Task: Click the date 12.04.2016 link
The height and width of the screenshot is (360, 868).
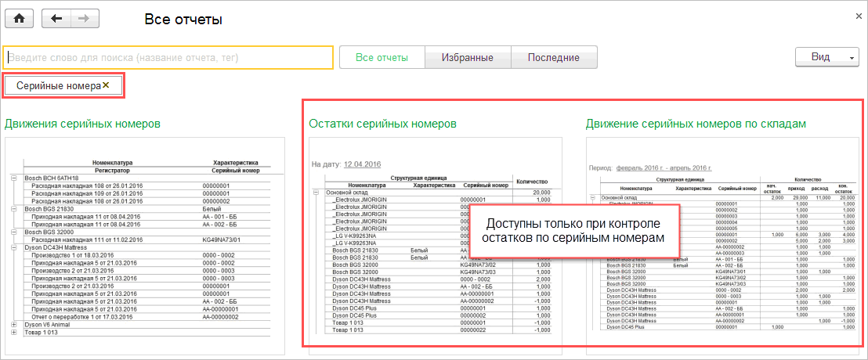Action: [362, 164]
